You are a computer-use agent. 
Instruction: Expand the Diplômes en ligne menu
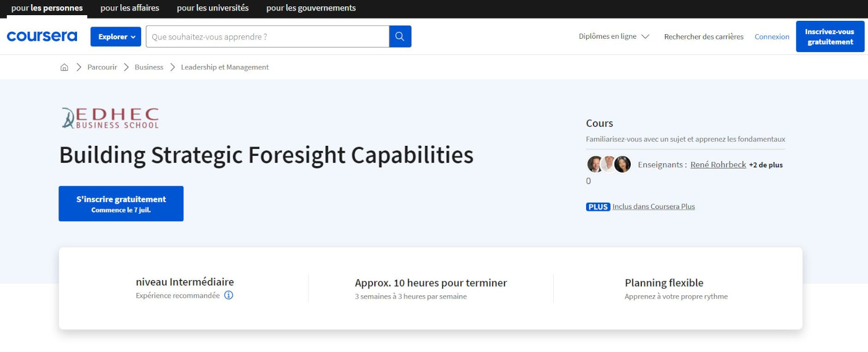tap(614, 36)
